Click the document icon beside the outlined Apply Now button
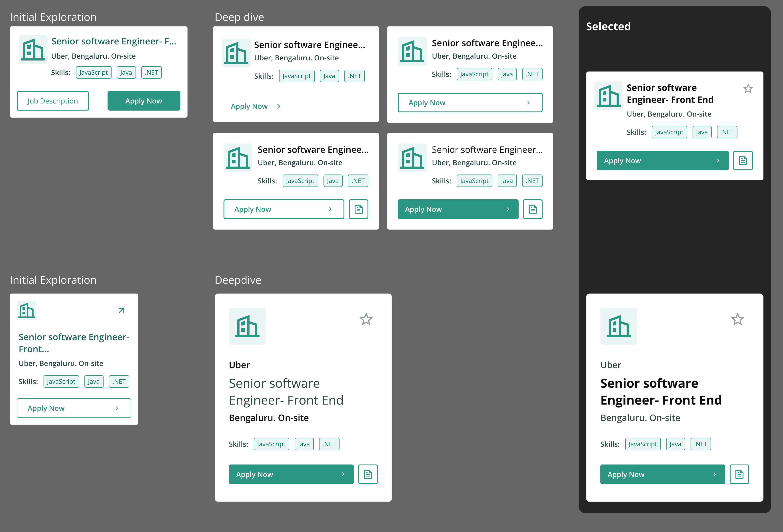The width and height of the screenshot is (783, 532). pyautogui.click(x=358, y=209)
